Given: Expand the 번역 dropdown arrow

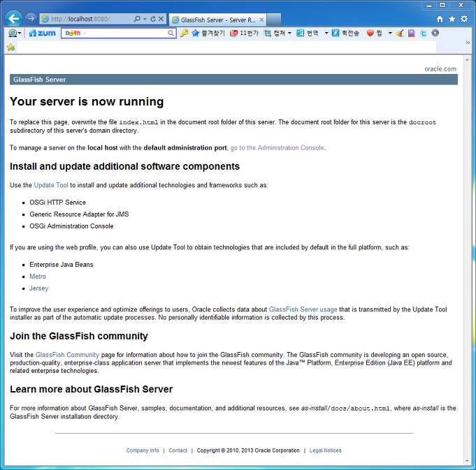Looking at the screenshot, I should 326,33.
